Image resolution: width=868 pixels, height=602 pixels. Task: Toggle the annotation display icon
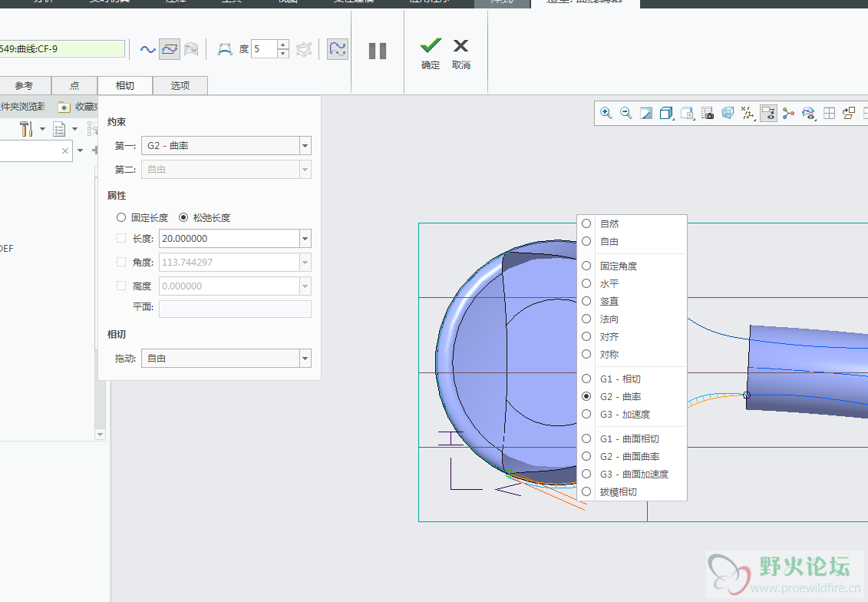click(x=768, y=113)
